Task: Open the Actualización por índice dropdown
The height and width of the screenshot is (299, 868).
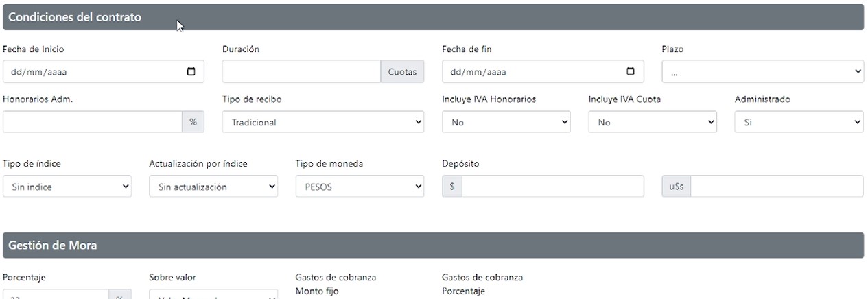Action: click(213, 187)
